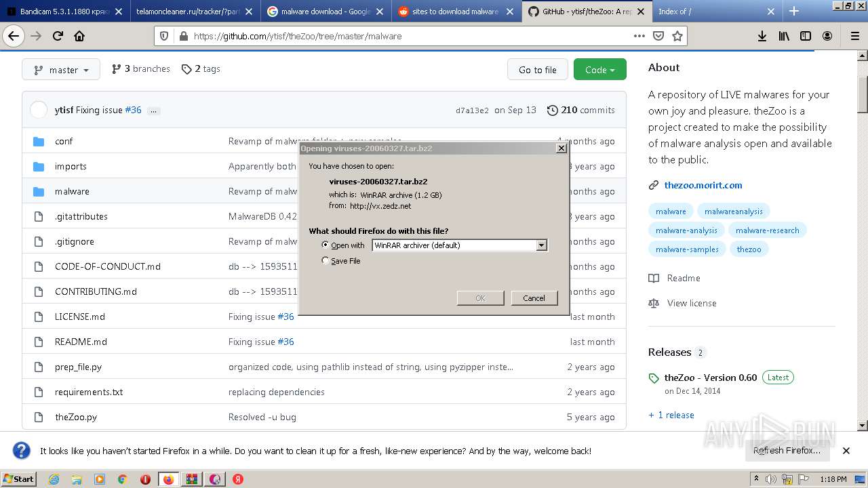
Task: Open a new browser tab
Action: point(794,11)
